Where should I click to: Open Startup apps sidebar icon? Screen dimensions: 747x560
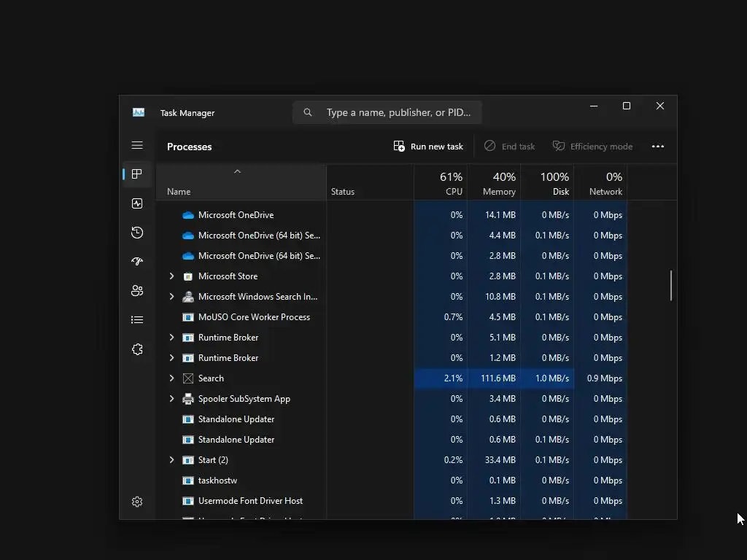137,262
